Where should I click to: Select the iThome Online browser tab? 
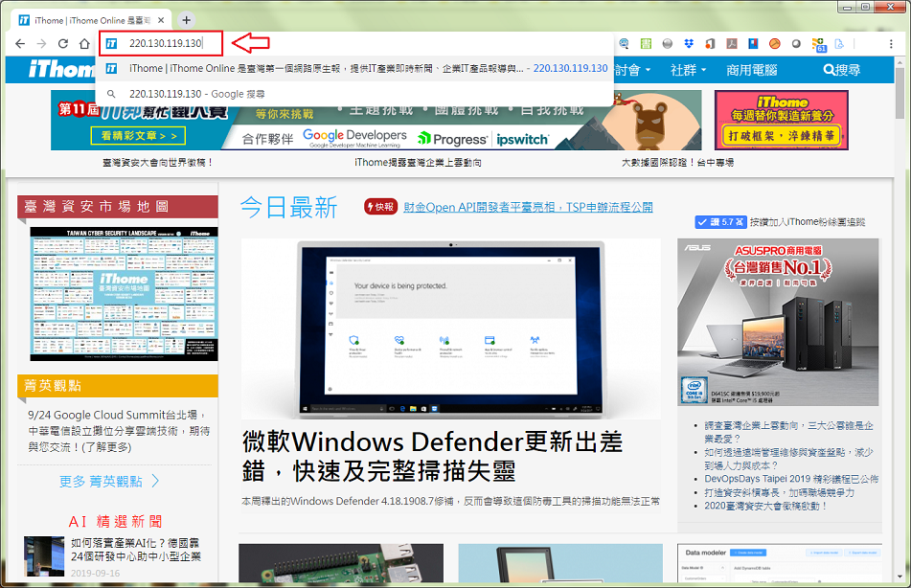point(91,20)
